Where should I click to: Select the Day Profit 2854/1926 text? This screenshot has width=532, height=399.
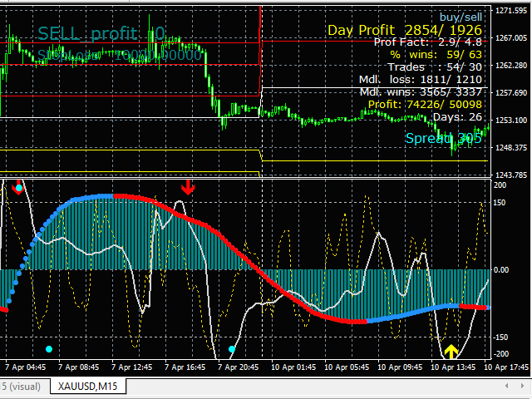(x=404, y=30)
